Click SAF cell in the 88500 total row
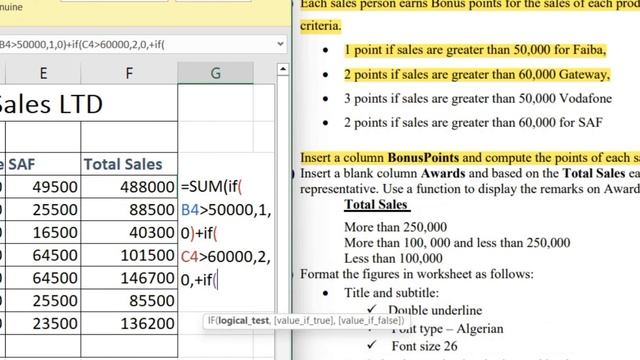Image resolution: width=640 pixels, height=360 pixels. (43, 210)
